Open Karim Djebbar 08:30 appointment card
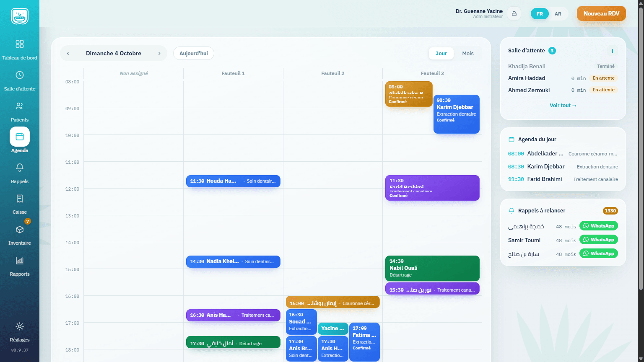 tap(457, 114)
